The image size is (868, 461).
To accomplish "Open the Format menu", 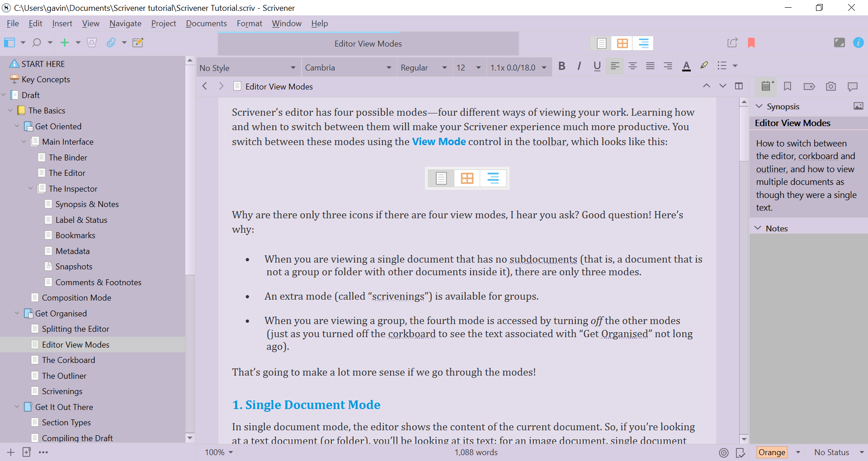I will (x=250, y=24).
